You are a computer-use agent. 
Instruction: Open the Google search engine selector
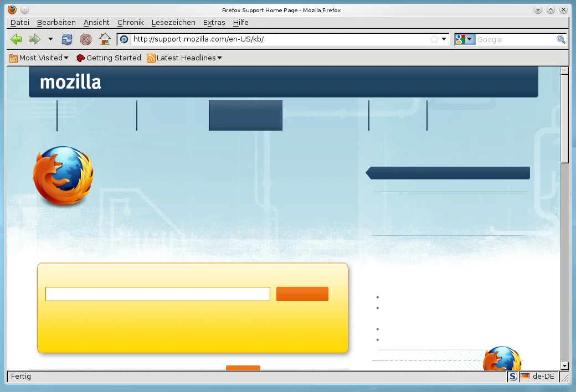pyautogui.click(x=464, y=39)
